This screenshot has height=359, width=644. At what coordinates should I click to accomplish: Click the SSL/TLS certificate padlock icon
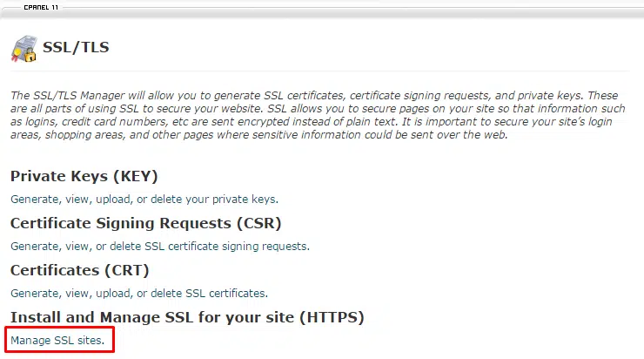coord(24,49)
